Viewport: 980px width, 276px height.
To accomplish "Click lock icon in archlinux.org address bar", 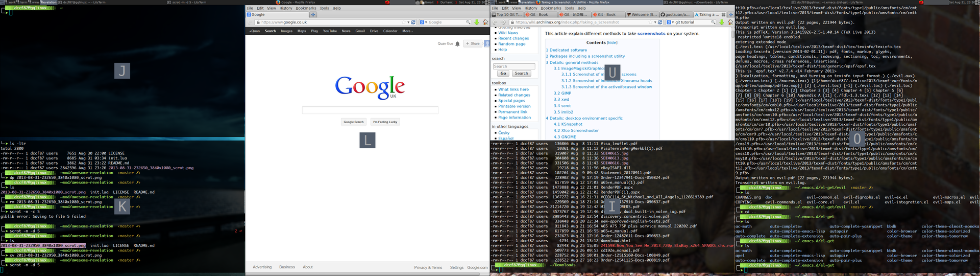I will pos(512,22).
